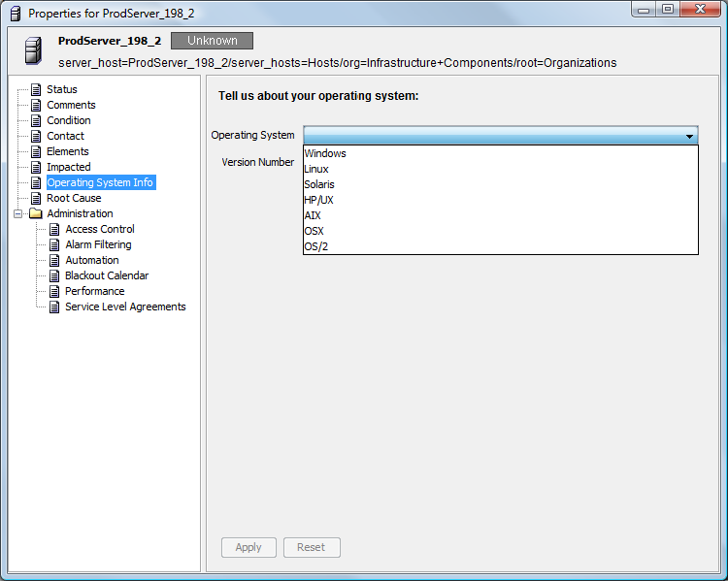Image resolution: width=728 pixels, height=581 pixels.
Task: Click the server icon in the header
Action: (x=33, y=50)
